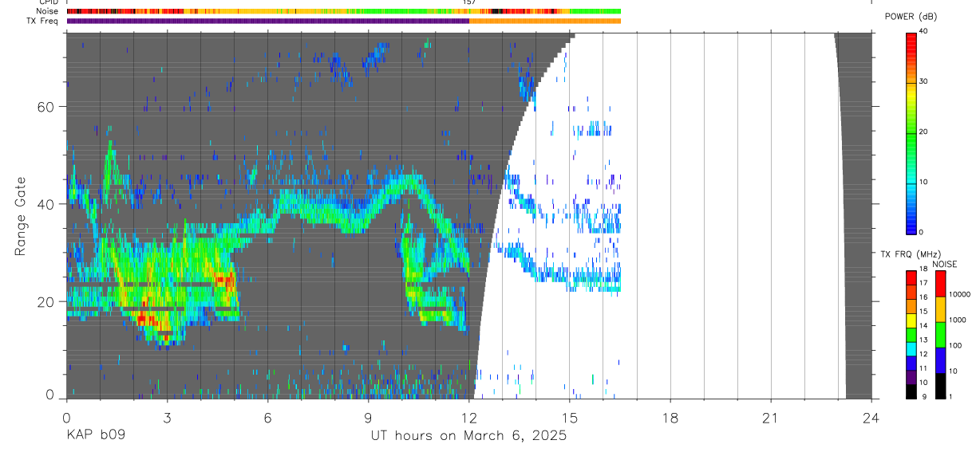Click the 'Noise' row label above the plot
Image resolution: width=980 pixels, height=452 pixels.
48,11
